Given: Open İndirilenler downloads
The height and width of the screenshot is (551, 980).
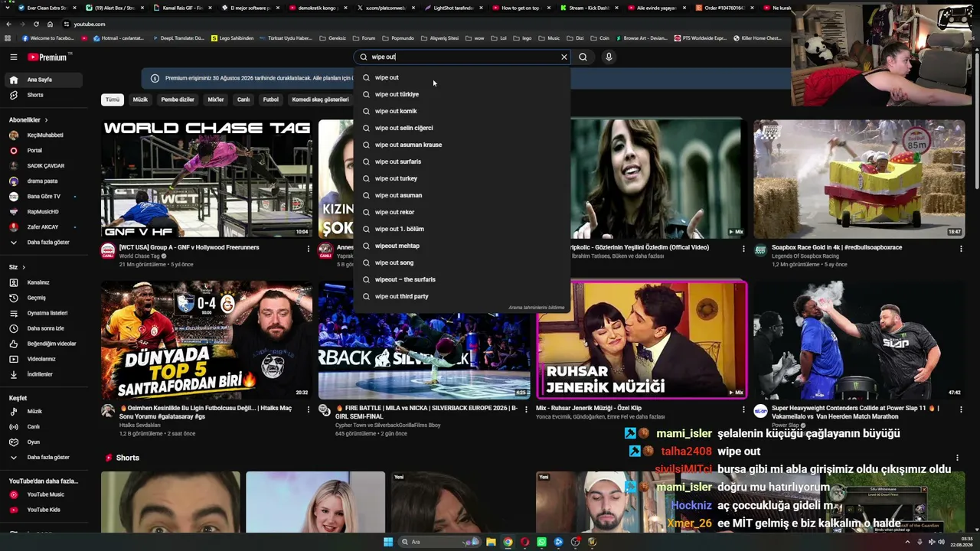Looking at the screenshot, I should (43, 374).
